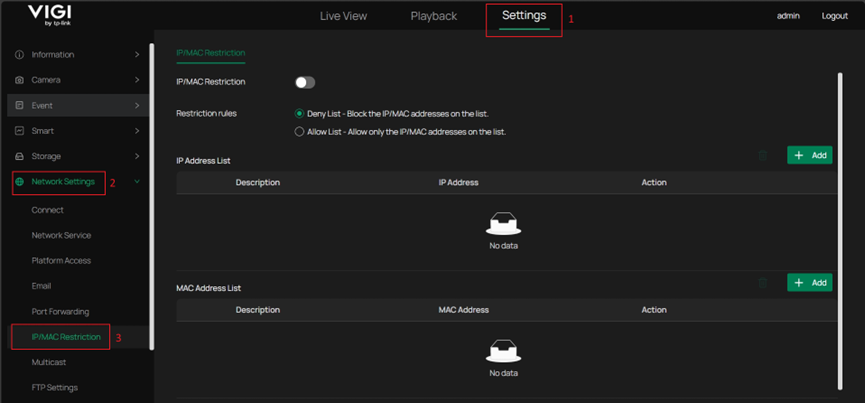This screenshot has height=403, width=865.
Task: Click the Camera icon in sidebar
Action: pos(19,80)
